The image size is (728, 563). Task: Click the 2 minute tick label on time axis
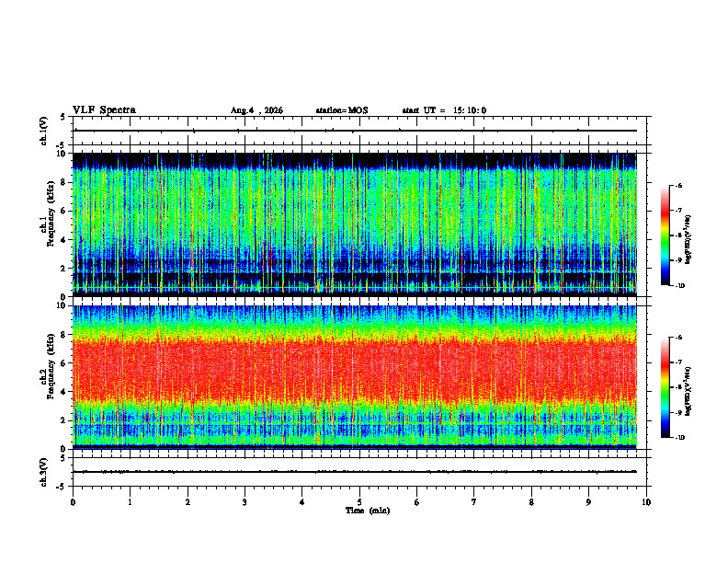(188, 502)
